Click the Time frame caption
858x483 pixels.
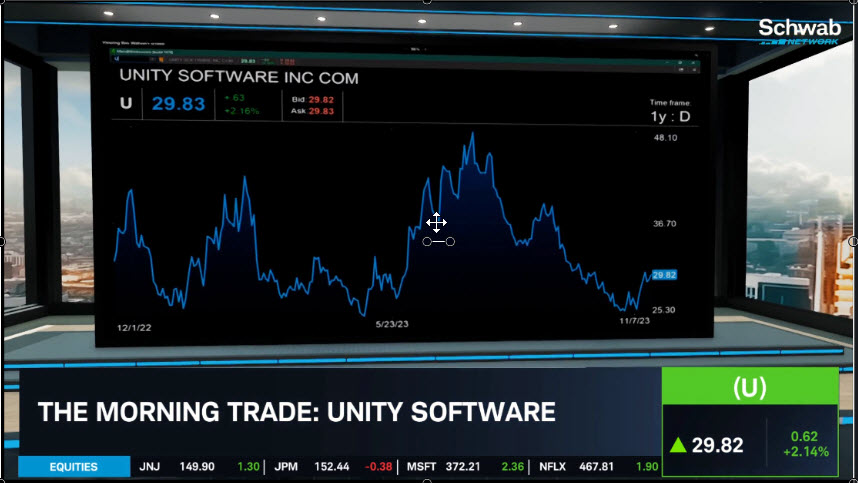pyautogui.click(x=670, y=102)
